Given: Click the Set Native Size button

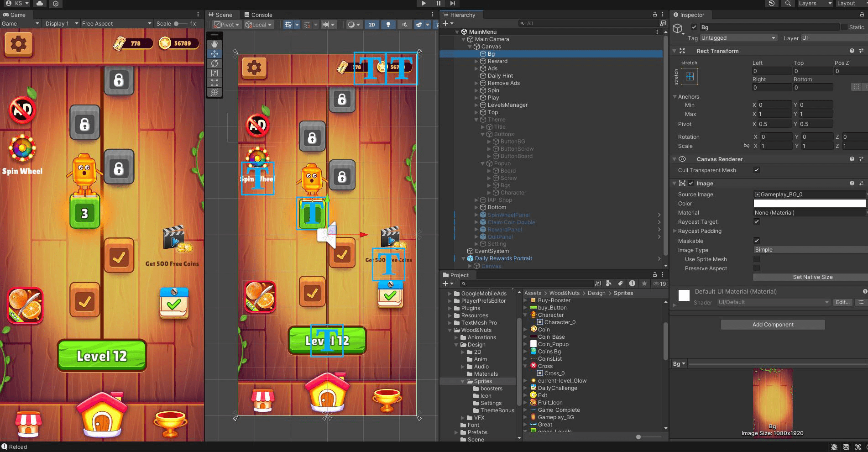Looking at the screenshot, I should [812, 277].
